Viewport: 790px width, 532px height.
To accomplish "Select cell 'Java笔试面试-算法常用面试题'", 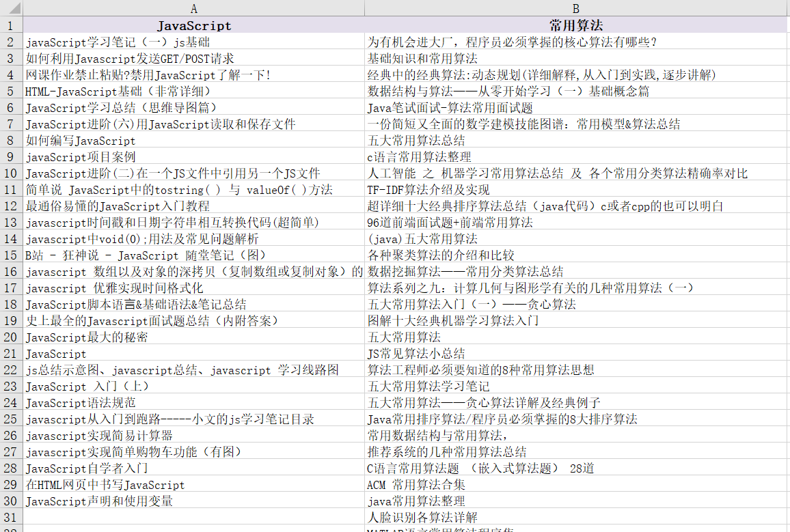I will coord(576,107).
